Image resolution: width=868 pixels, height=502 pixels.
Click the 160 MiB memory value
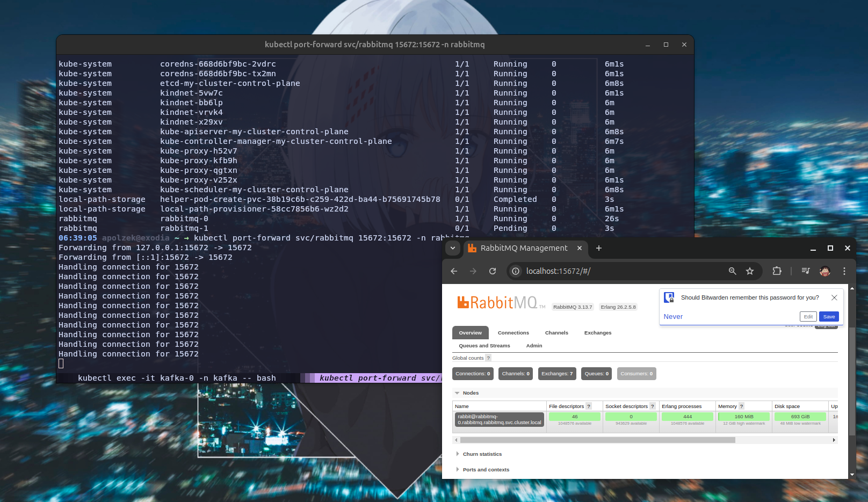(x=744, y=417)
